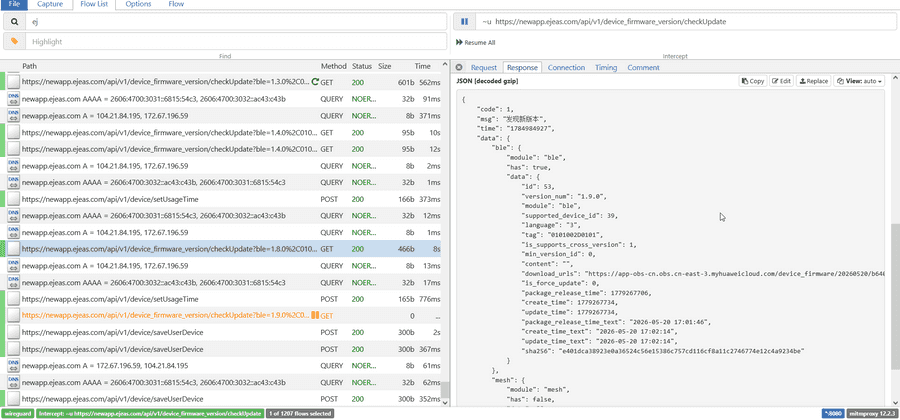Switch to the Request tab
Viewport: 900px width, 420px height.
pyautogui.click(x=484, y=68)
